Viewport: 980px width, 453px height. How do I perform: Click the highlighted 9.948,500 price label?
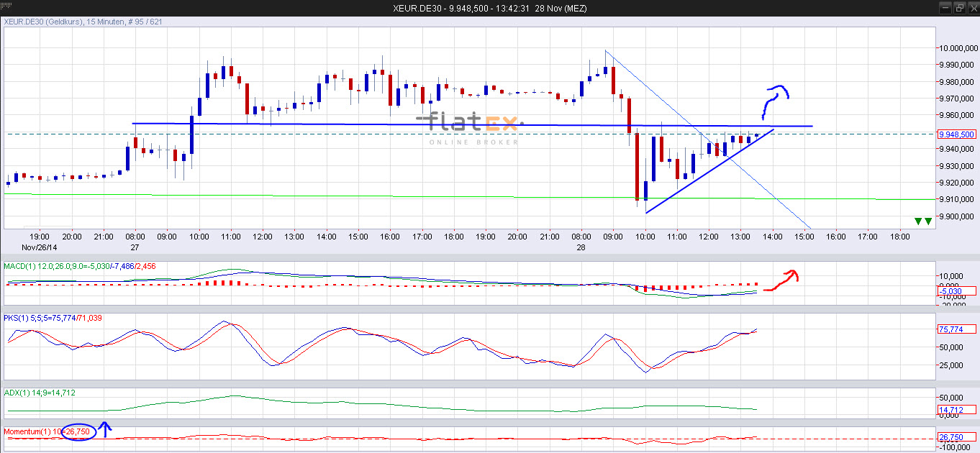[x=956, y=134]
